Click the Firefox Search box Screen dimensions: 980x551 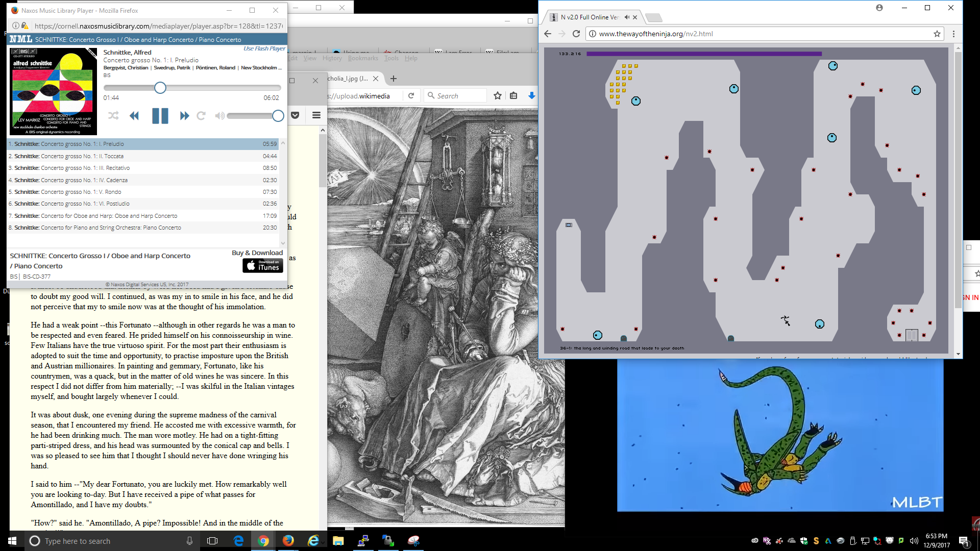(x=455, y=95)
